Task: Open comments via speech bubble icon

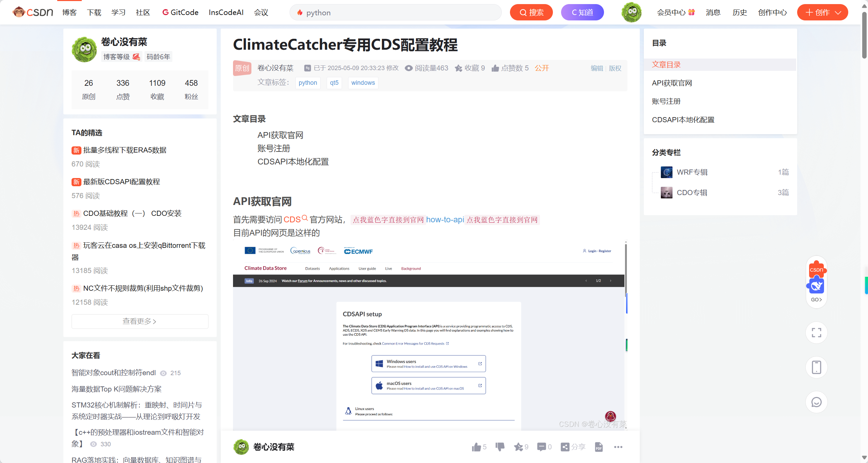Action: pyautogui.click(x=541, y=447)
